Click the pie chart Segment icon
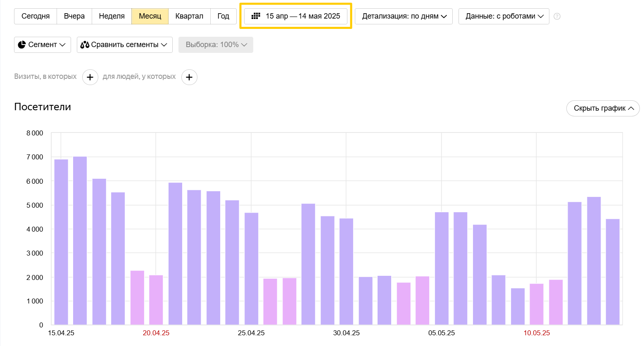 pos(22,45)
